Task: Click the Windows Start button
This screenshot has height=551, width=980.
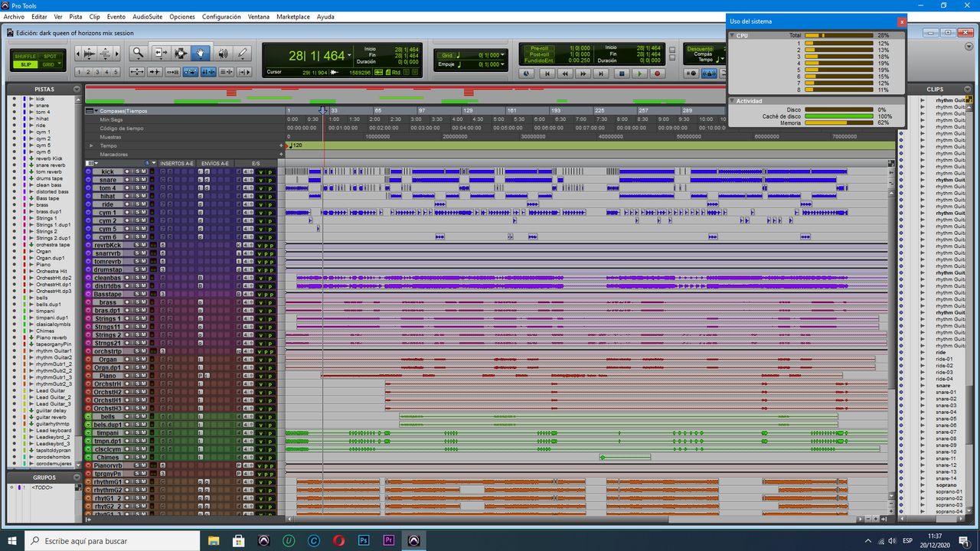Action: tap(12, 540)
